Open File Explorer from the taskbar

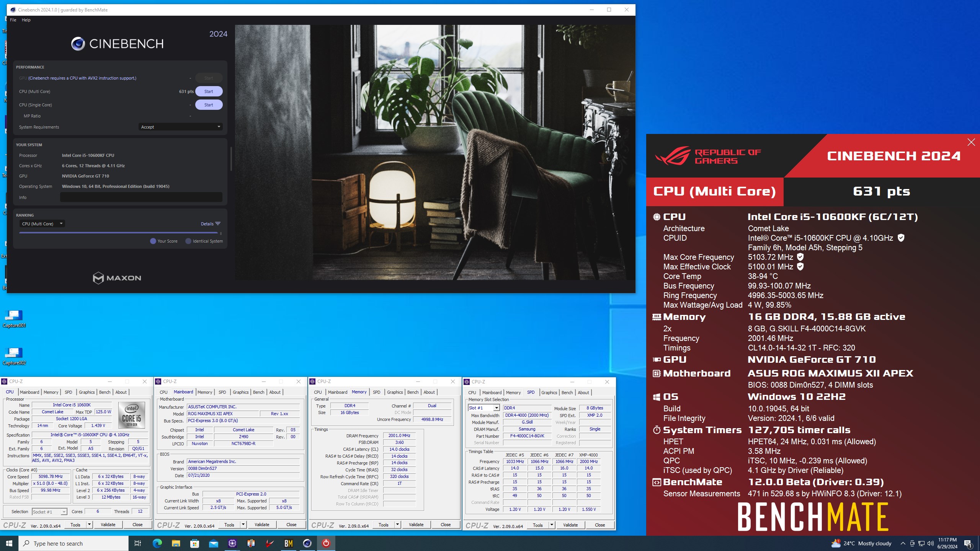[x=176, y=543]
